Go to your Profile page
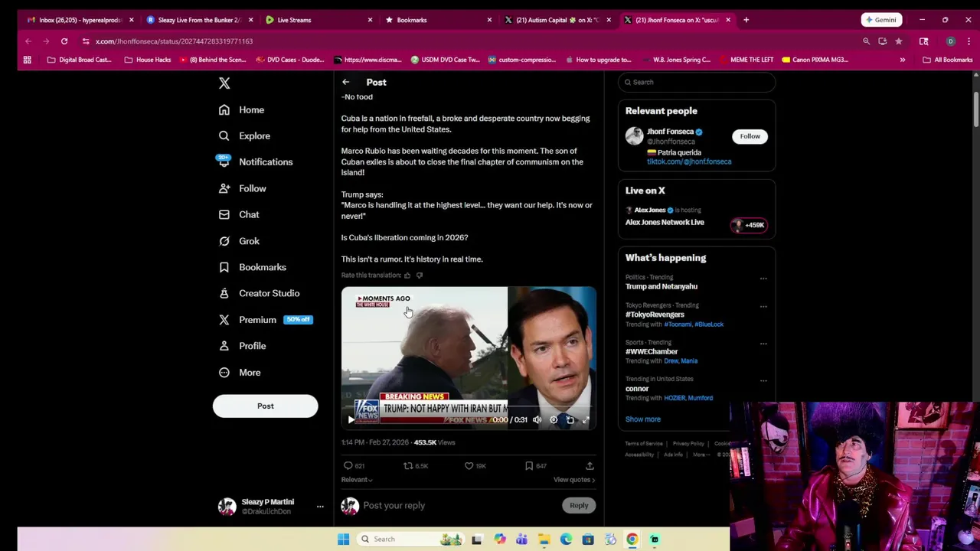 (242, 346)
